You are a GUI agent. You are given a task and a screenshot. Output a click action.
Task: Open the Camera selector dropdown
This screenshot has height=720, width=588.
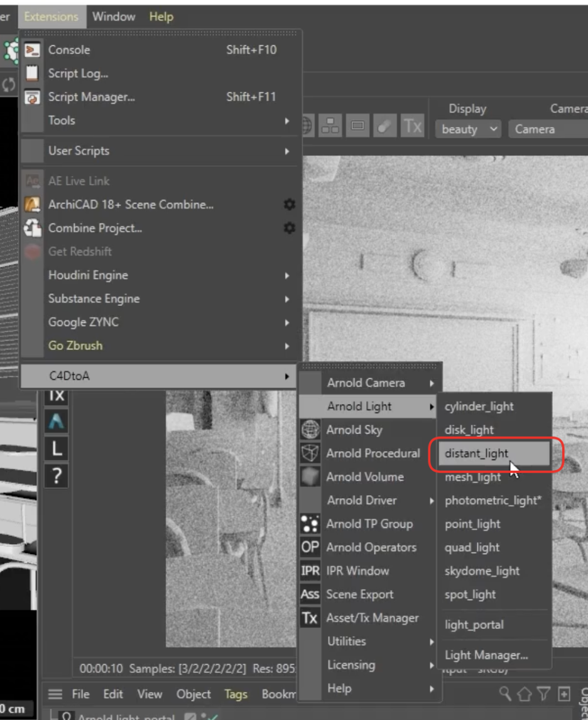pyautogui.click(x=548, y=129)
